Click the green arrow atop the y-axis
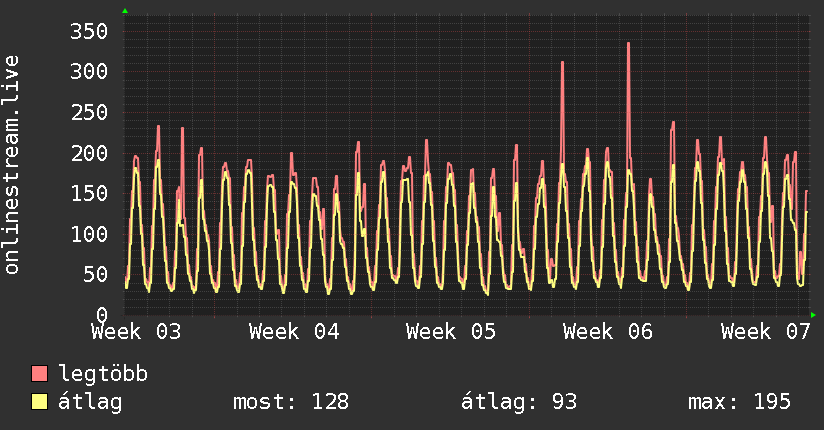824x430 pixels. point(125,11)
